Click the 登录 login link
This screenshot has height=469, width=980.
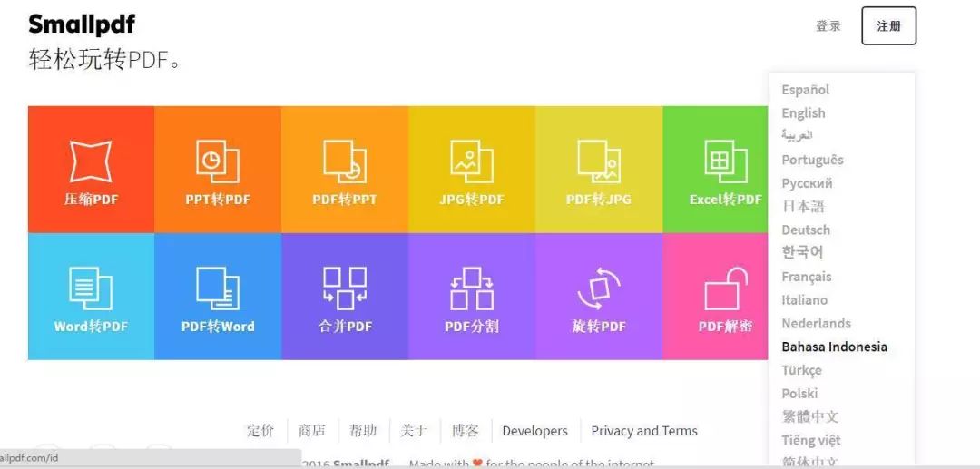pos(828,26)
